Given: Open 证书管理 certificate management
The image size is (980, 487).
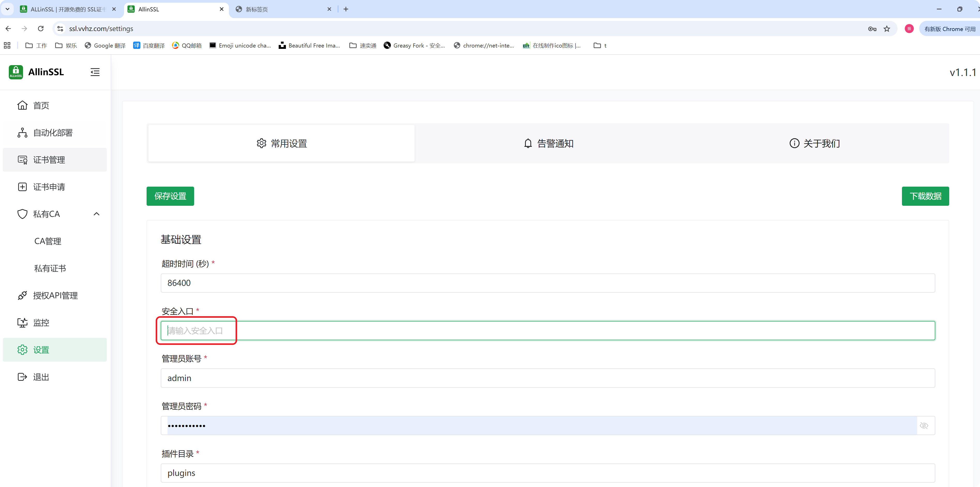Looking at the screenshot, I should [49, 160].
